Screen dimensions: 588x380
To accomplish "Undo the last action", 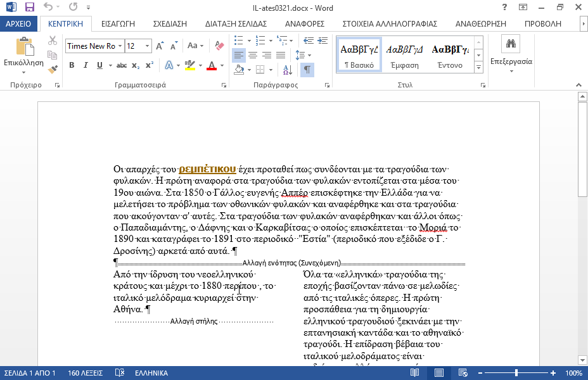I will coord(48,7).
